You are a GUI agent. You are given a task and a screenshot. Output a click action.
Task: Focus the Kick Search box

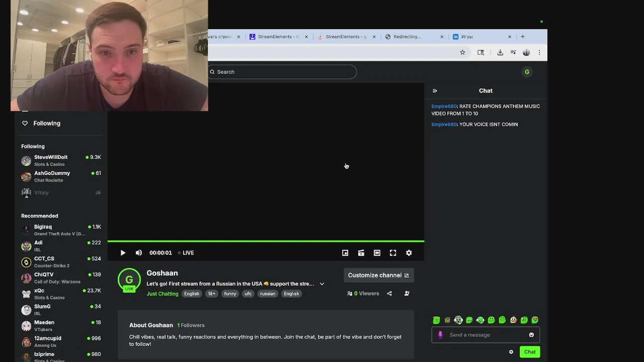282,72
